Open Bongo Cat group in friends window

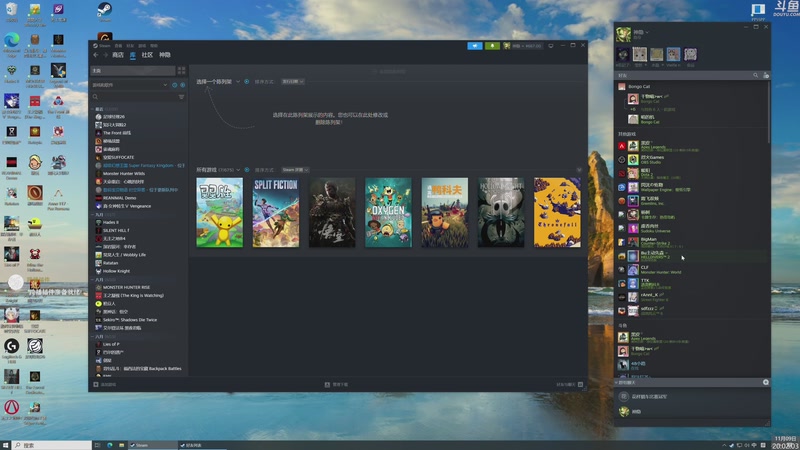click(x=639, y=87)
